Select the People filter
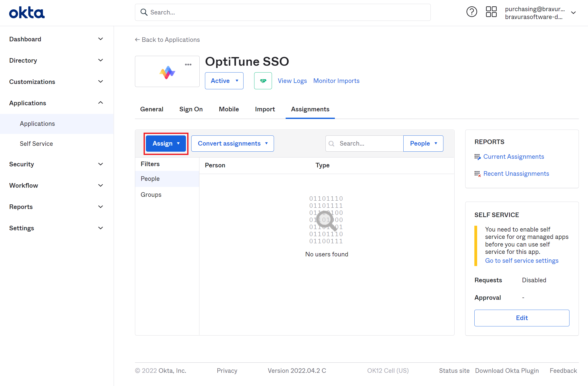This screenshot has height=386, width=588. click(x=167, y=179)
